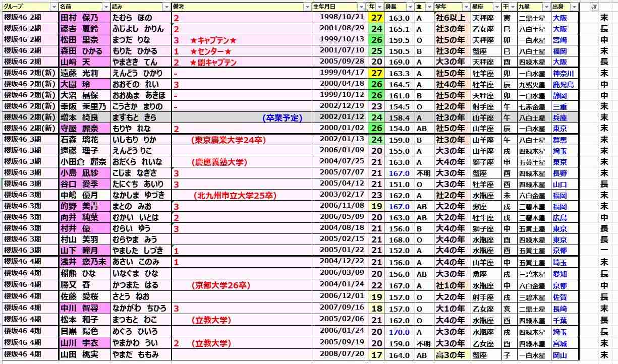The height and width of the screenshot is (364, 618).
Task: Open the 名前 column filter dropdown
Action: [105, 7]
